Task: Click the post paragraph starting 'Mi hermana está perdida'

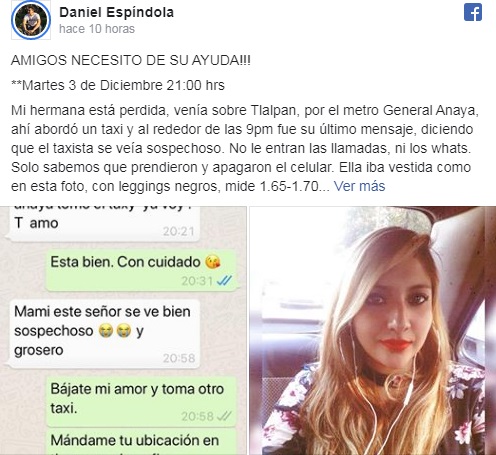Action: (x=245, y=148)
